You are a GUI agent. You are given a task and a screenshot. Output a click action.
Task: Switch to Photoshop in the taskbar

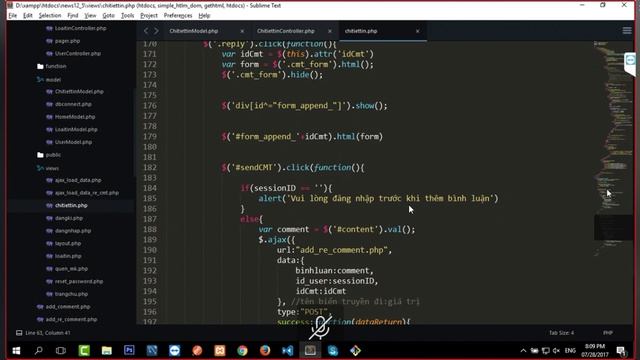(x=129, y=351)
